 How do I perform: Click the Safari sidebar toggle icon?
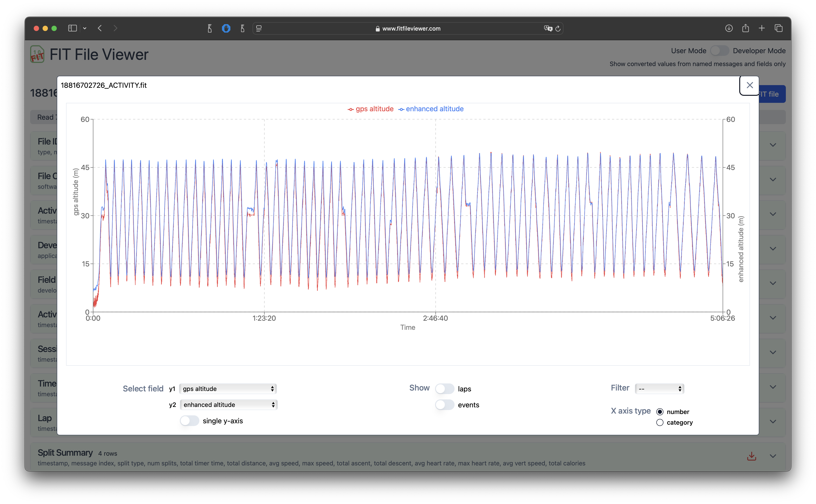coord(72,28)
